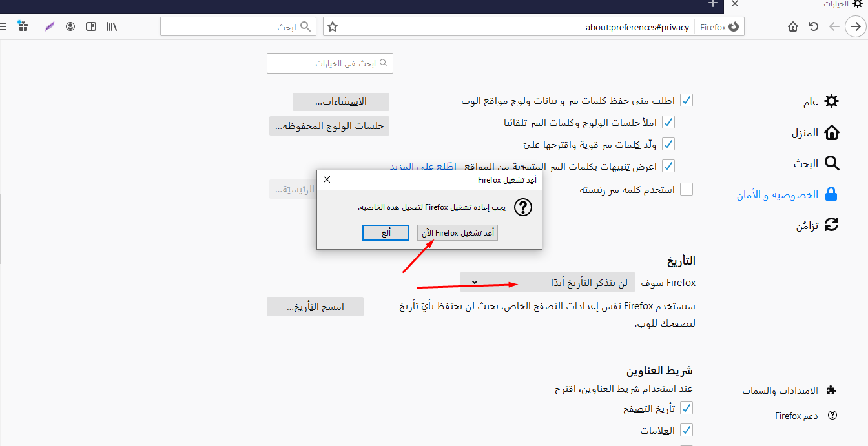Open الامتدادات والسمات extensions and themes

(x=789, y=390)
